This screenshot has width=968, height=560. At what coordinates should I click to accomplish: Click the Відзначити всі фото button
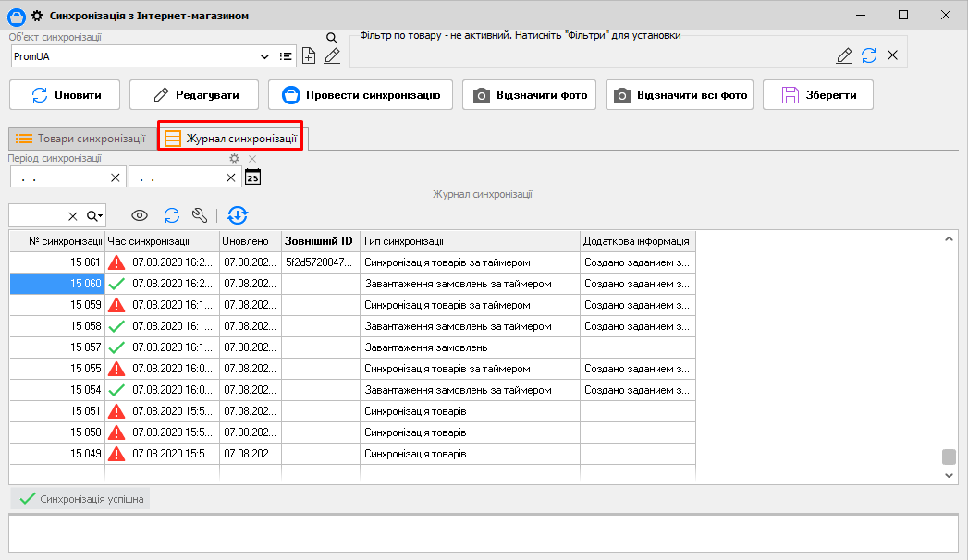[x=680, y=95]
